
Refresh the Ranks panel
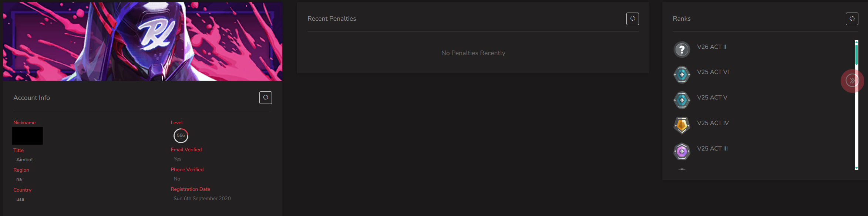852,19
